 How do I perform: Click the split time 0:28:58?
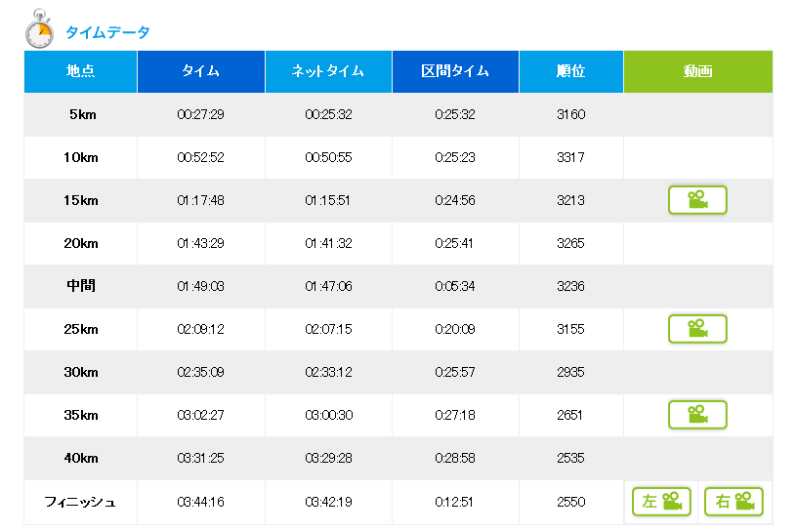tap(455, 458)
